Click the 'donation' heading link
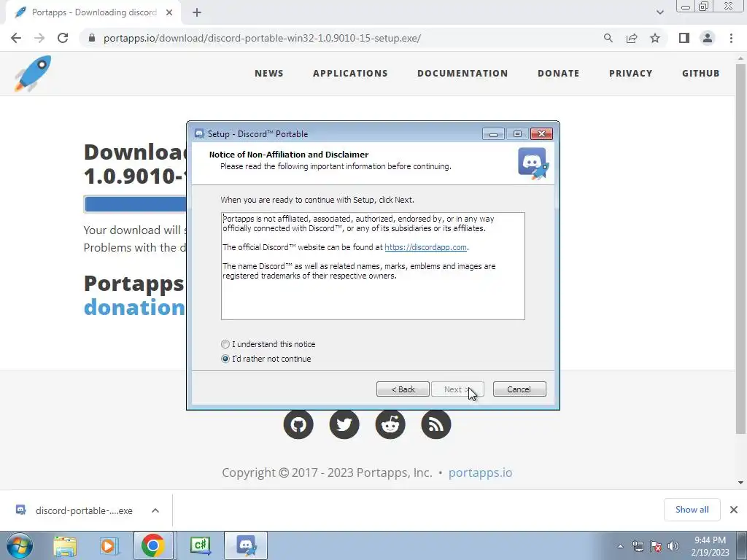747x560 pixels. point(134,308)
